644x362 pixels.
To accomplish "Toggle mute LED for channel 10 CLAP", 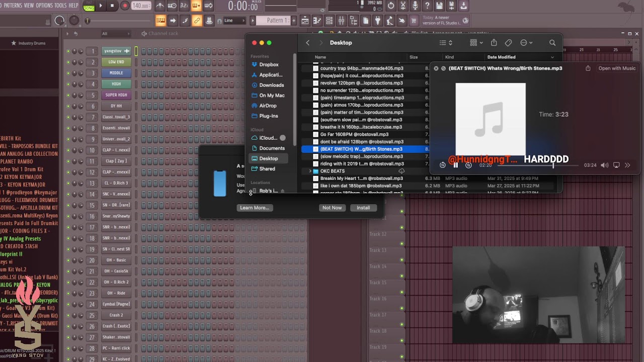I will coord(68,150).
